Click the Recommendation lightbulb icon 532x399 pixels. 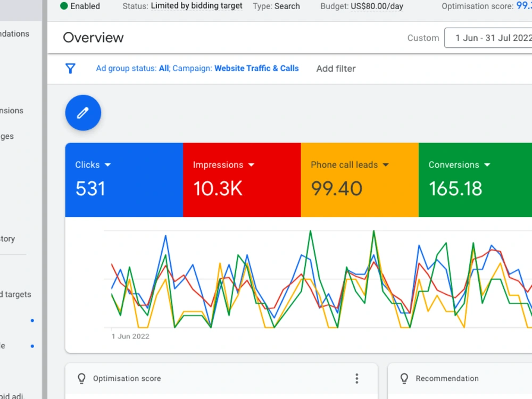(404, 378)
